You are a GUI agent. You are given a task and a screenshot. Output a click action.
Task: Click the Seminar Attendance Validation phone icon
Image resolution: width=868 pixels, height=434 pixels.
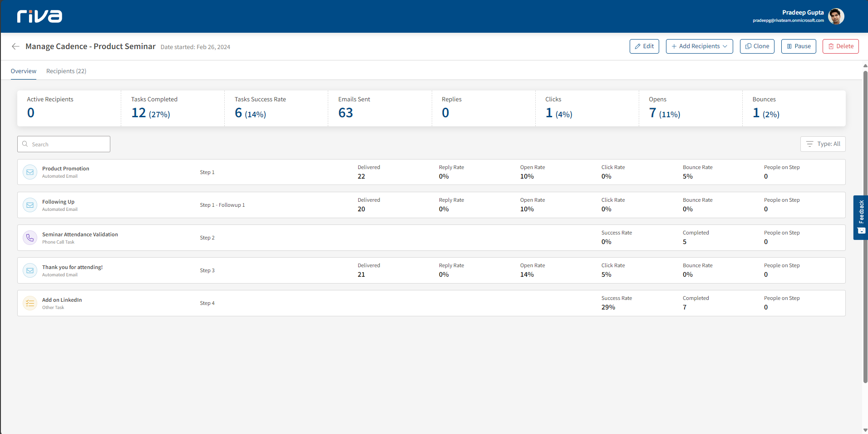click(30, 238)
